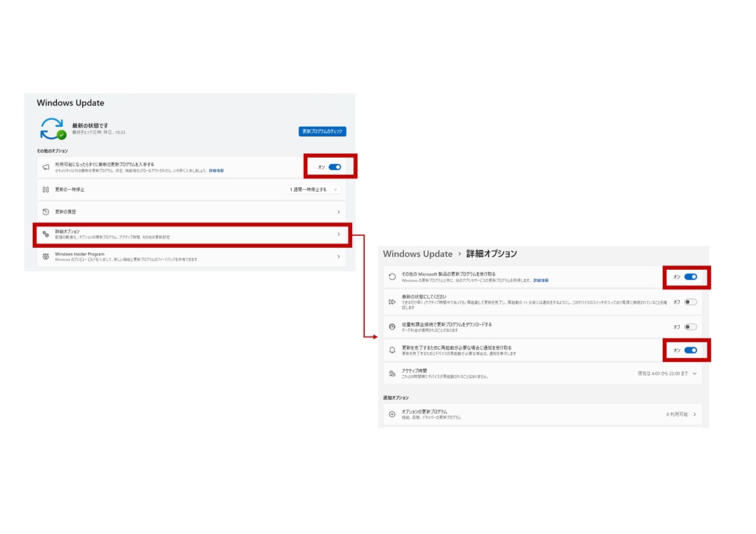
Task: Click the 0 利用可能 count text
Action: (x=677, y=414)
